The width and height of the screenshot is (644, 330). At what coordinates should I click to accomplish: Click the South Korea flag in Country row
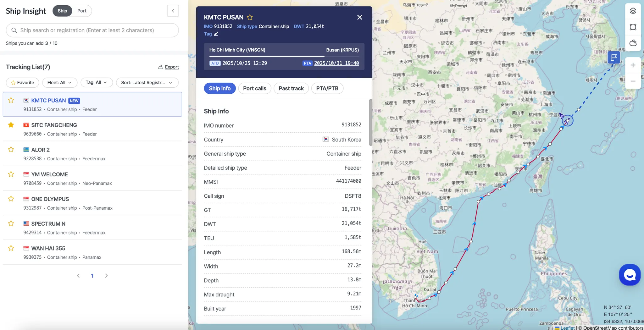click(326, 139)
